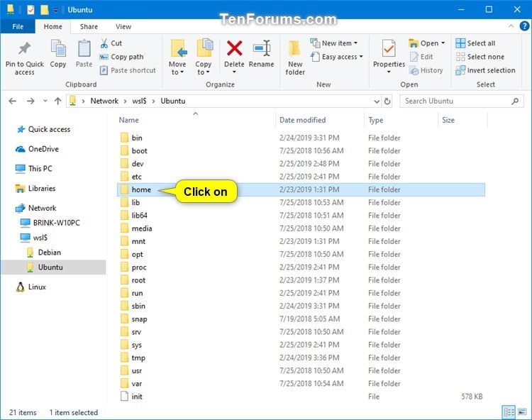Open Easy access dropdown menu
This screenshot has height=420, width=532.
(x=337, y=57)
